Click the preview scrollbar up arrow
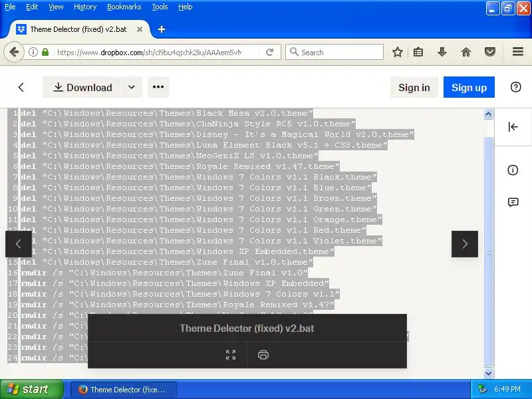 click(x=488, y=114)
